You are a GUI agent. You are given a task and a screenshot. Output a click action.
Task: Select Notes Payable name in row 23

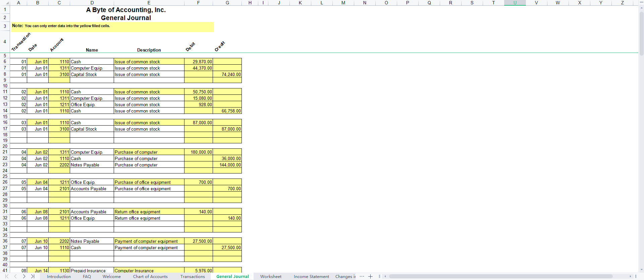pyautogui.click(x=92, y=165)
